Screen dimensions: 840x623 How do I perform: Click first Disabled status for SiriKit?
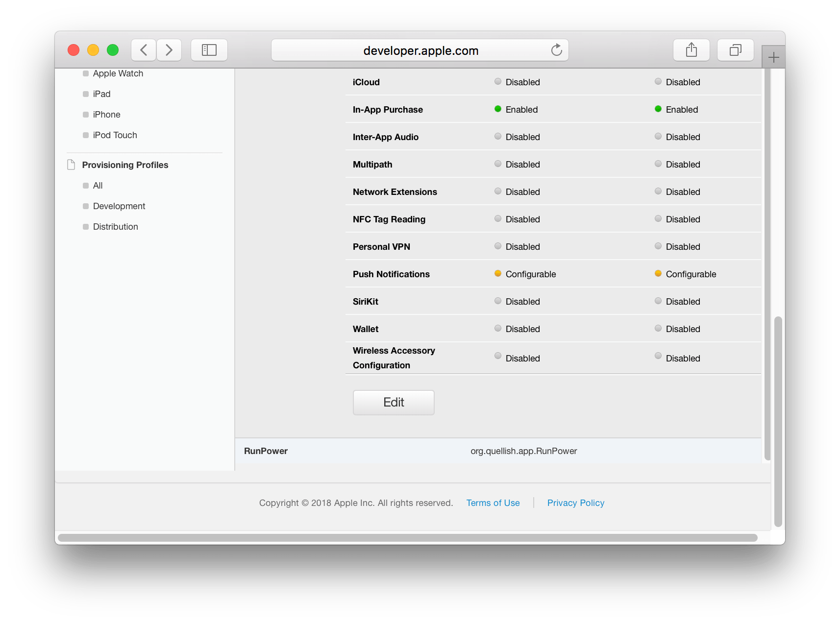[523, 302]
